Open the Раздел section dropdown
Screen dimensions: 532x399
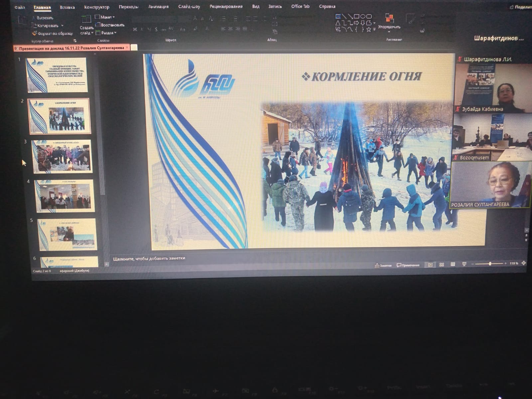[106, 33]
